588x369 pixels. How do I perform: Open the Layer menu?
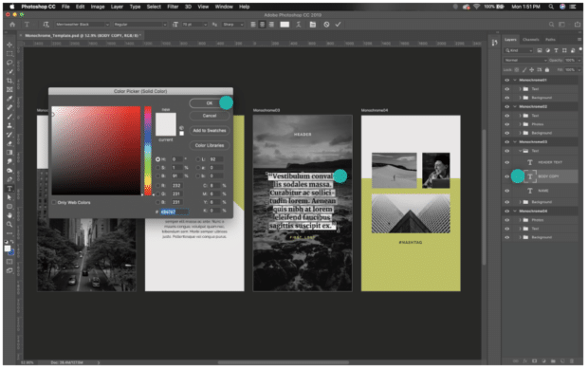click(x=117, y=7)
